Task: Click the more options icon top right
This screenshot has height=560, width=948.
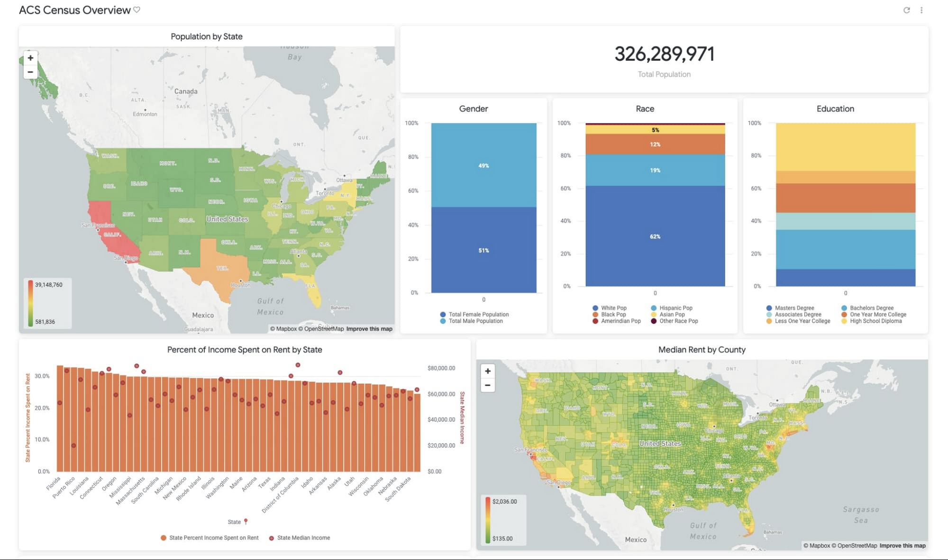Action: pos(922,9)
